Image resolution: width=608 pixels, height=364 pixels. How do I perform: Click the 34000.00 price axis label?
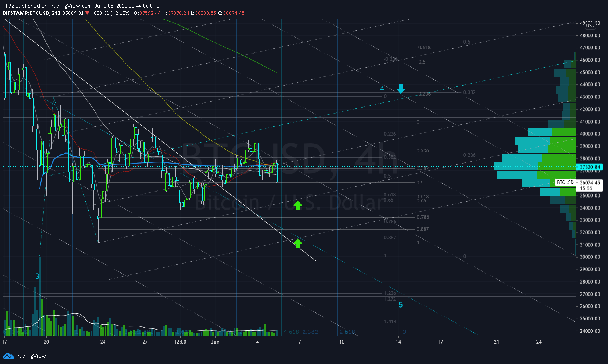coord(590,208)
